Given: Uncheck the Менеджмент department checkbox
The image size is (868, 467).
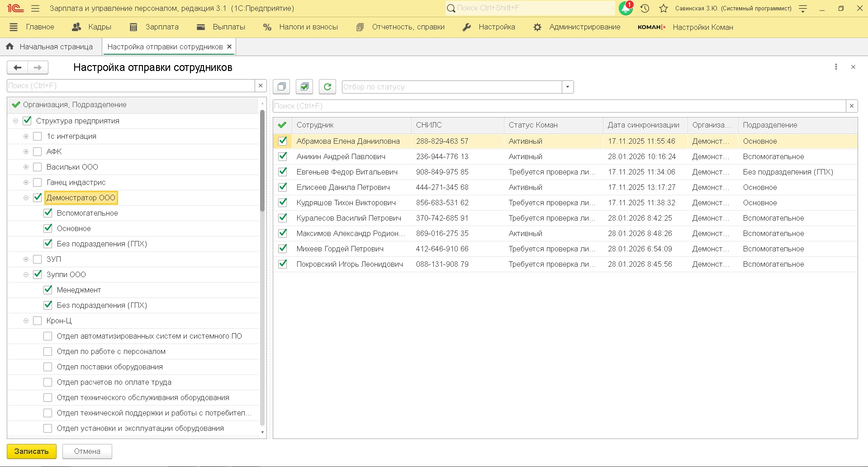Looking at the screenshot, I should [48, 290].
